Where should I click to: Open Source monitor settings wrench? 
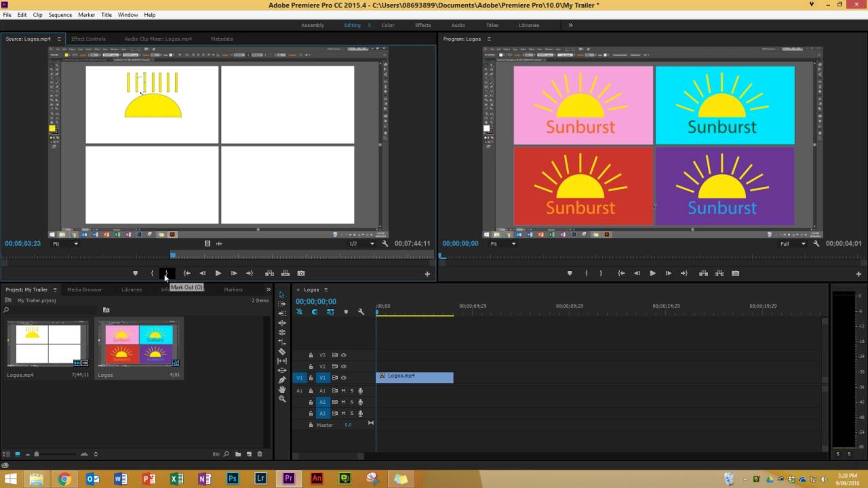(385, 243)
